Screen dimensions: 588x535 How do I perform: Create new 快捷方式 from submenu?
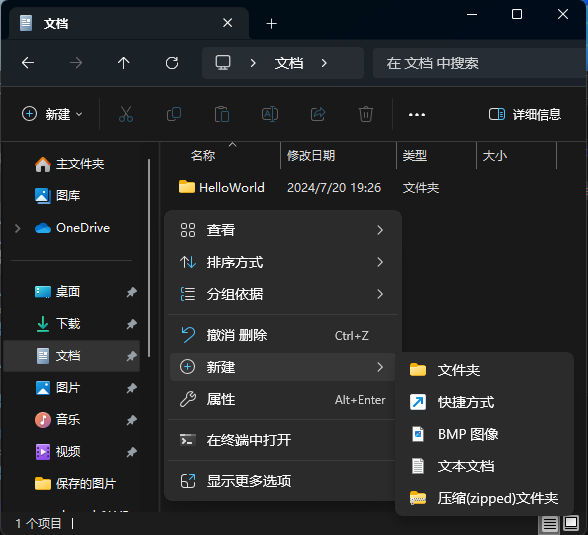484,402
